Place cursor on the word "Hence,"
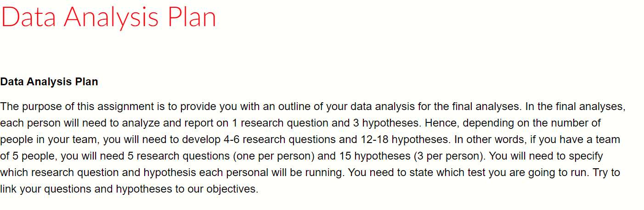This screenshot has height=210, width=644. pyautogui.click(x=440, y=123)
